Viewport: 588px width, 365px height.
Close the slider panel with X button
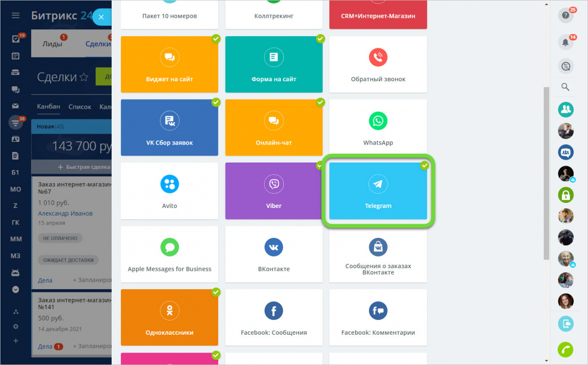click(102, 17)
